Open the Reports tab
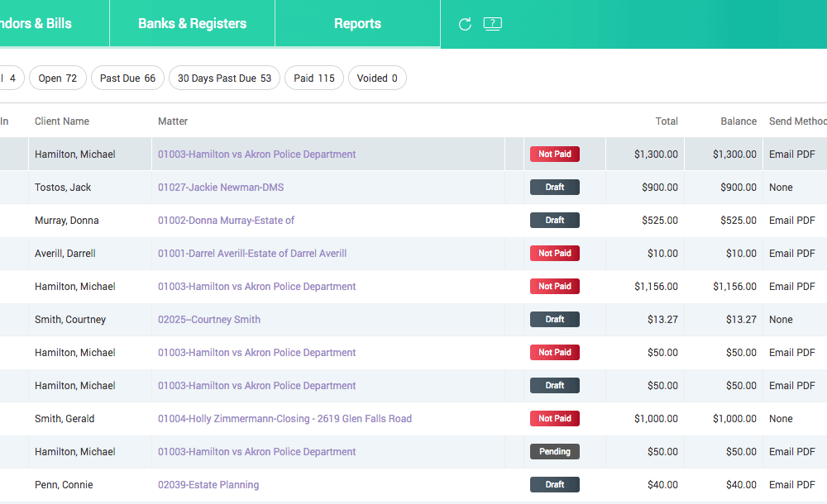The height and width of the screenshot is (504, 827). coord(357,24)
